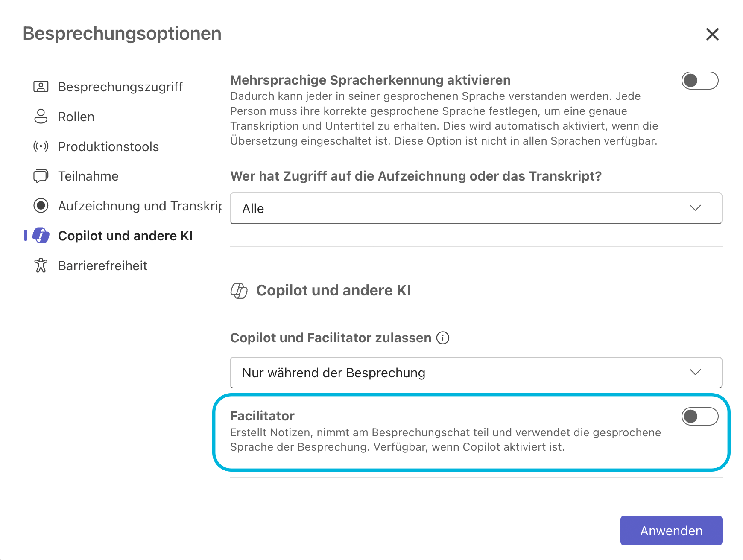
Task: Click the Besprechungszugriff sidebar icon
Action: (41, 87)
